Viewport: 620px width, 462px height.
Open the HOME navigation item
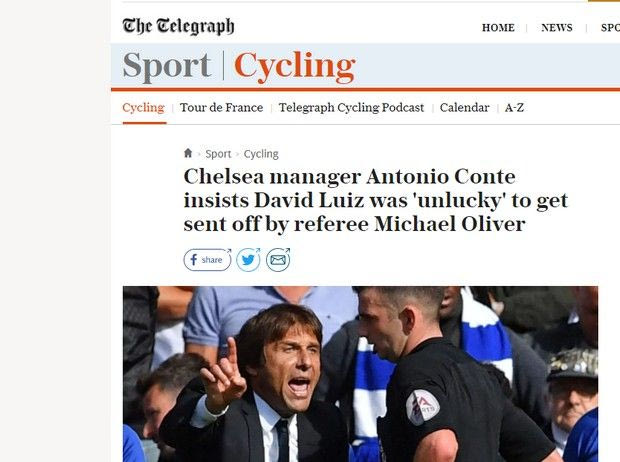[x=498, y=28]
